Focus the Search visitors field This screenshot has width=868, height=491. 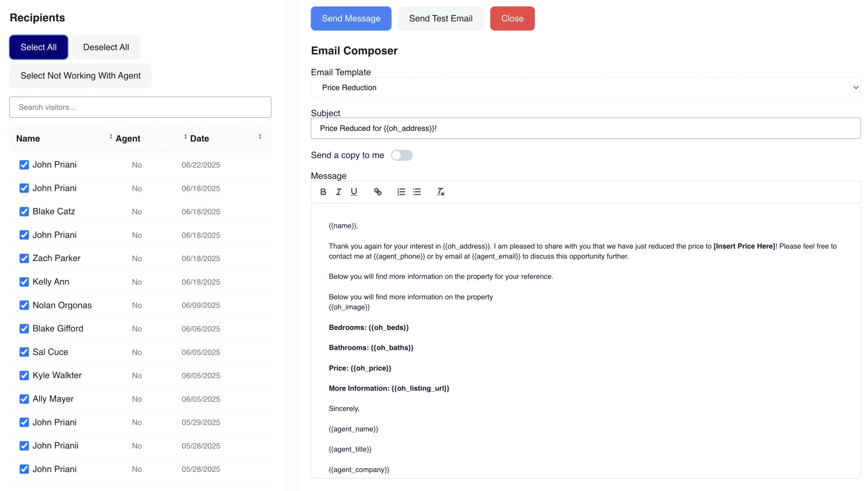pyautogui.click(x=140, y=107)
